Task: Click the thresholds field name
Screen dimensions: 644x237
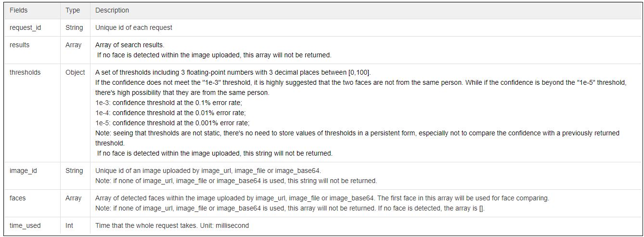Action: coord(25,72)
